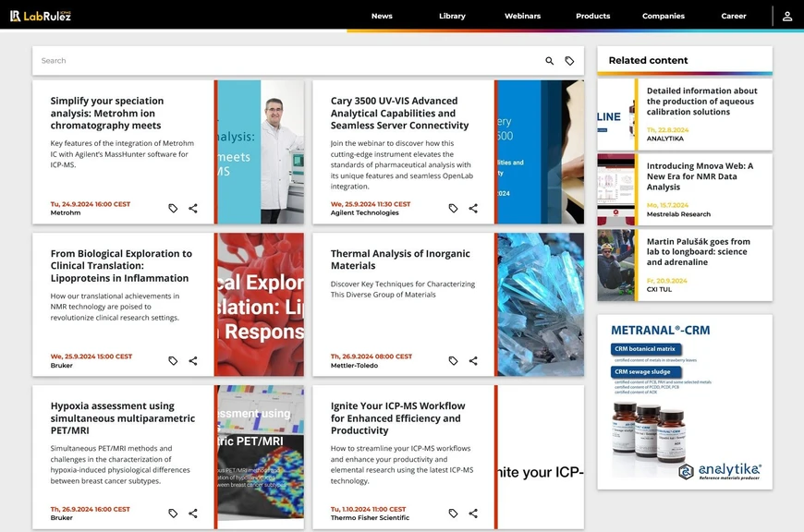Viewport: 804px width, 532px height.
Task: Open 'Hypoxia assessment using simultaneous multiparametric PET/MRI' title
Action: 123,418
